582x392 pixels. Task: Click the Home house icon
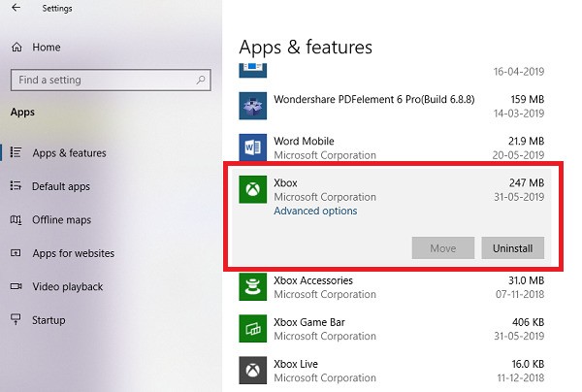click(16, 48)
